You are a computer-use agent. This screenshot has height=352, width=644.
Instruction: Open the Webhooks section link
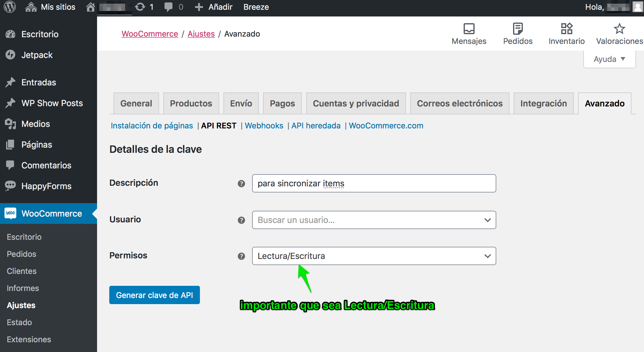click(264, 126)
